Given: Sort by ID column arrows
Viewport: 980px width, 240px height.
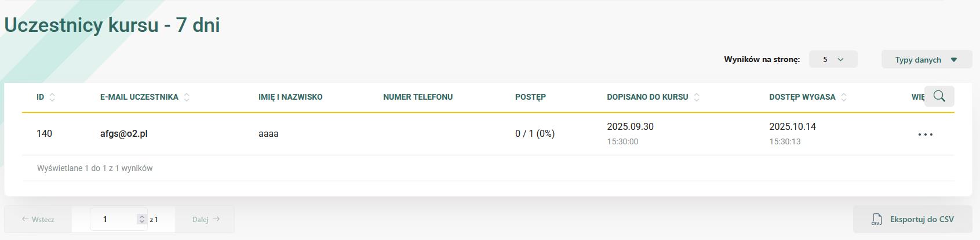Looking at the screenshot, I should pos(52,97).
